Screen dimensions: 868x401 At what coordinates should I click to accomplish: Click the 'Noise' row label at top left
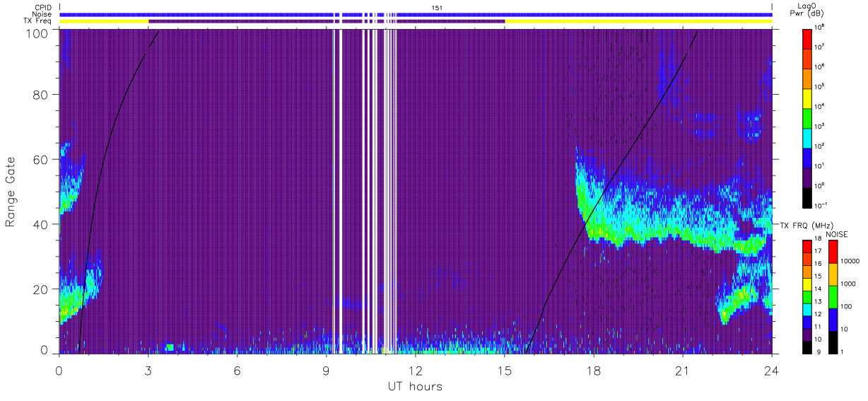(x=43, y=14)
